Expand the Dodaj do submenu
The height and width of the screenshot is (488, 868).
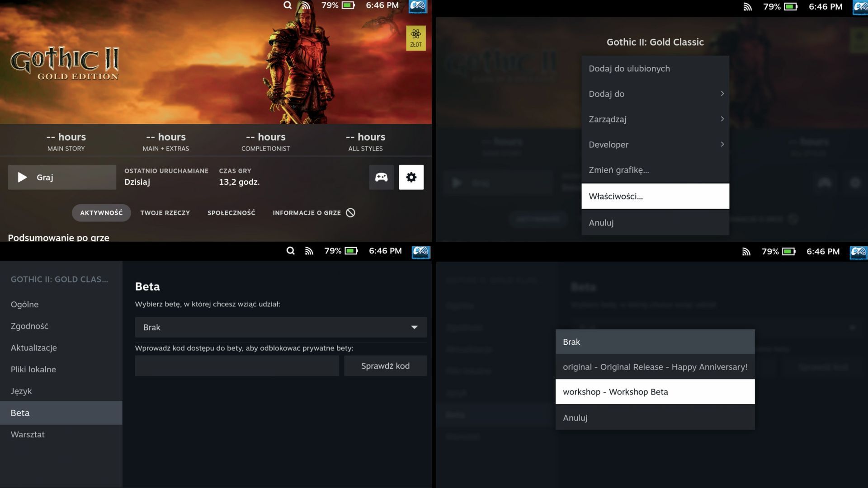655,94
